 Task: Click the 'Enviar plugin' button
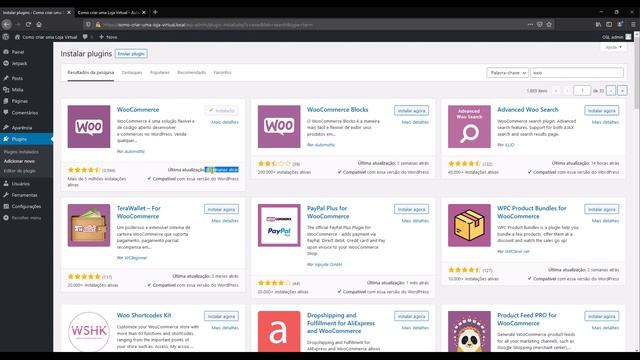[131, 54]
